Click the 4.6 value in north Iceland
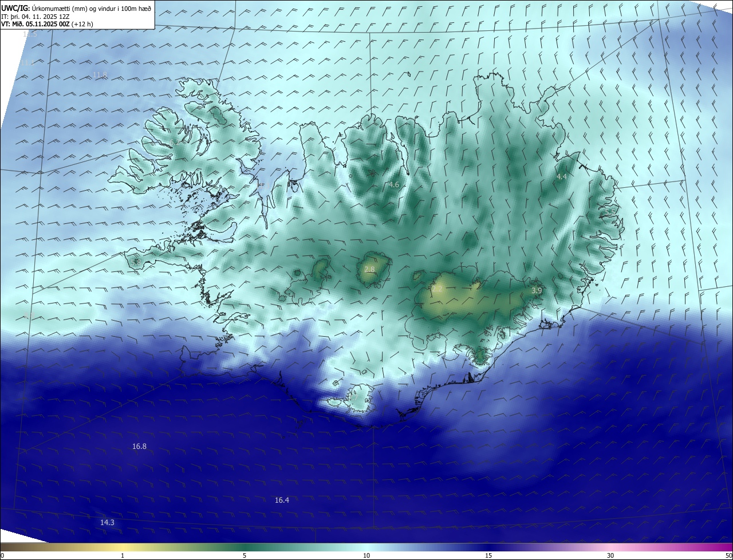The image size is (733, 560). coord(393,184)
